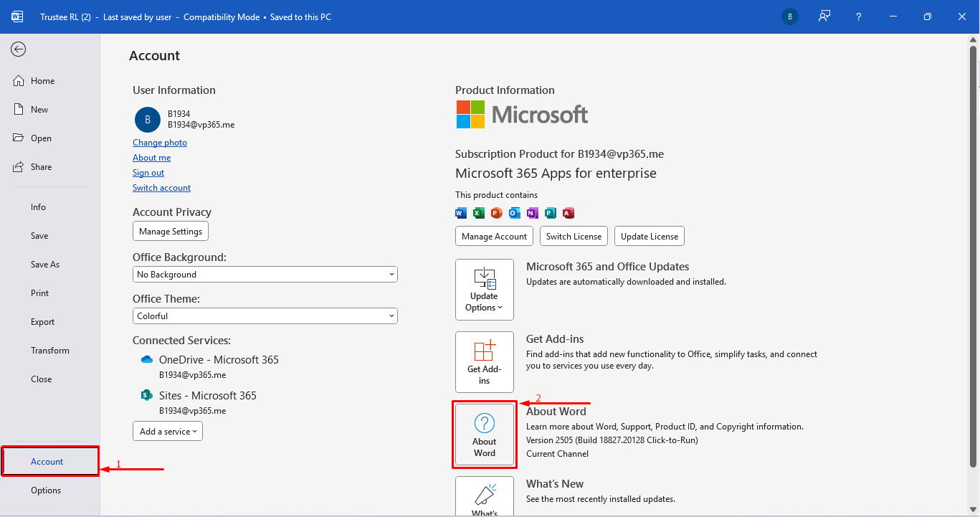This screenshot has width=980, height=517.
Task: Select Transform in the sidebar
Action: (x=50, y=351)
